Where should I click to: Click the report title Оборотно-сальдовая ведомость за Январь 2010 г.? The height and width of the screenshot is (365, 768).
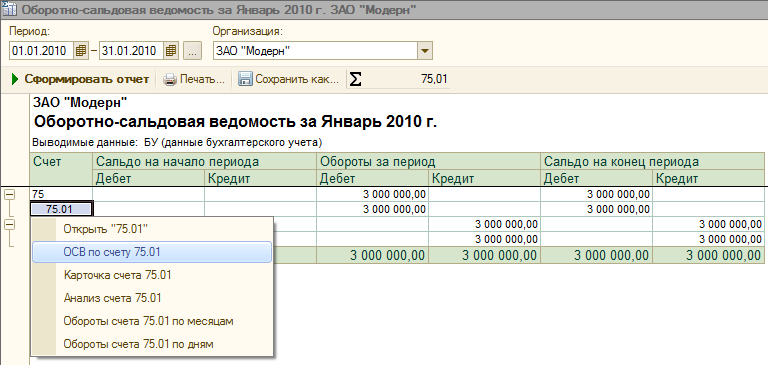[236, 122]
